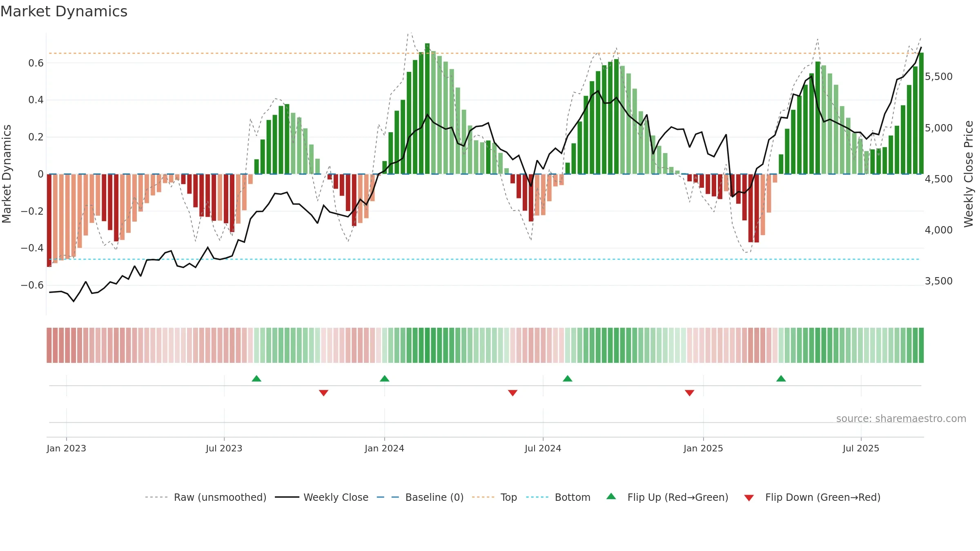Click the Market Dynamics chart title
The height and width of the screenshot is (551, 980).
[64, 11]
